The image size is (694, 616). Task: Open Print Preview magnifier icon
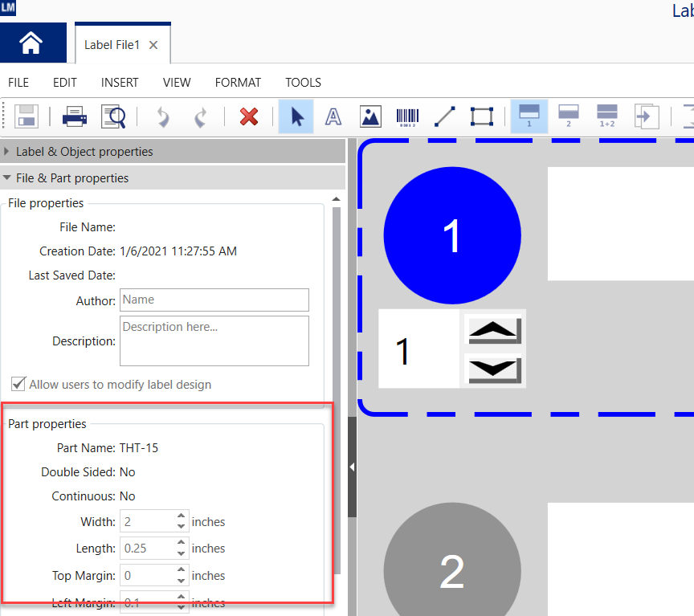113,116
